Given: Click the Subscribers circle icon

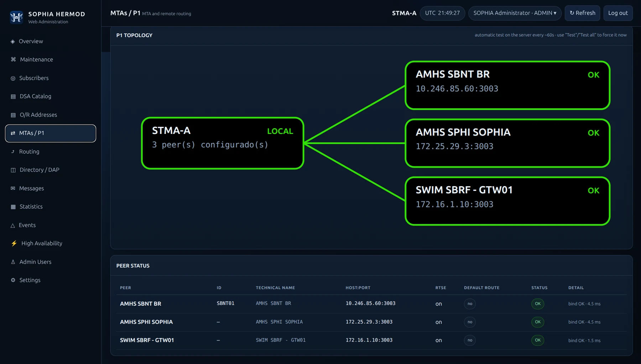Looking at the screenshot, I should coord(13,78).
